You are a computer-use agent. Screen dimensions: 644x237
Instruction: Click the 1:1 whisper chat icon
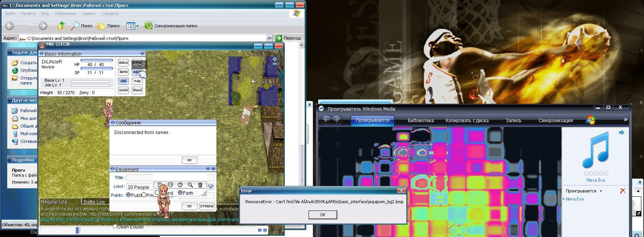pos(170,185)
